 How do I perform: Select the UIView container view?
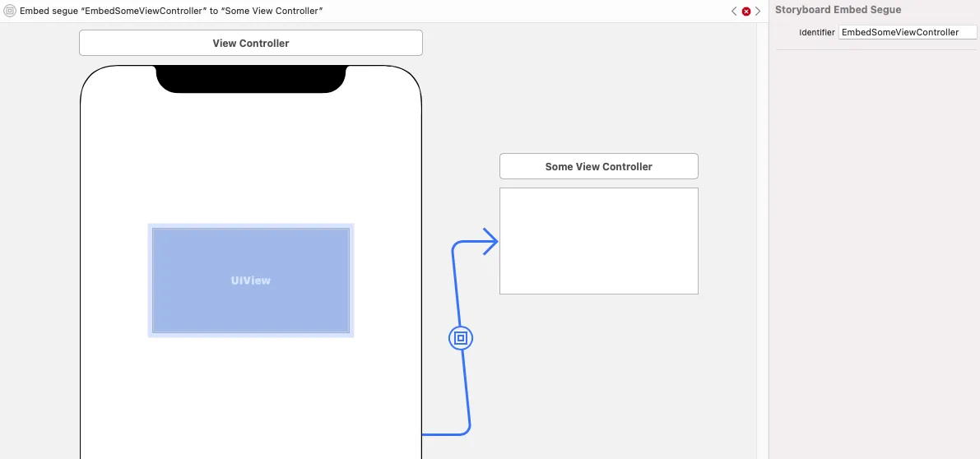251,280
